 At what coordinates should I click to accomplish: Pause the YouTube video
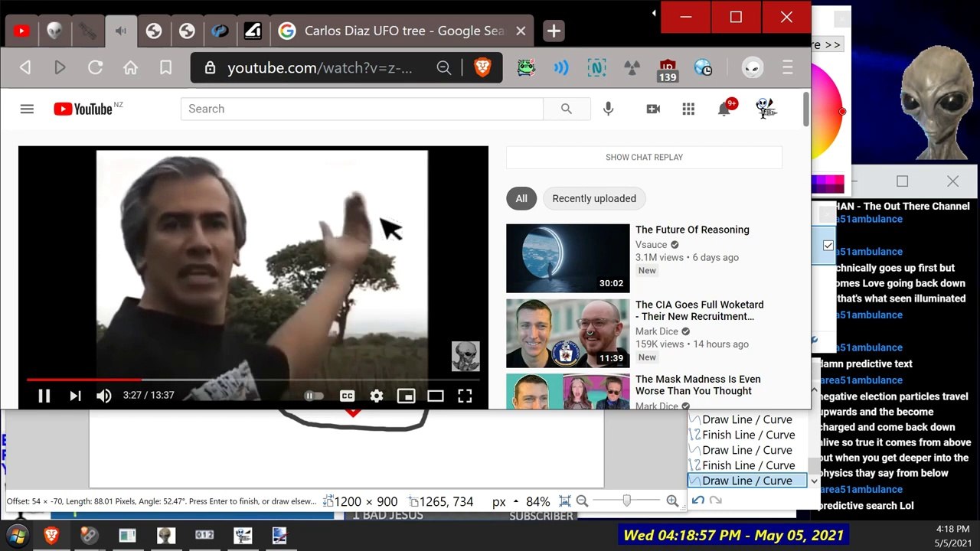pos(44,396)
